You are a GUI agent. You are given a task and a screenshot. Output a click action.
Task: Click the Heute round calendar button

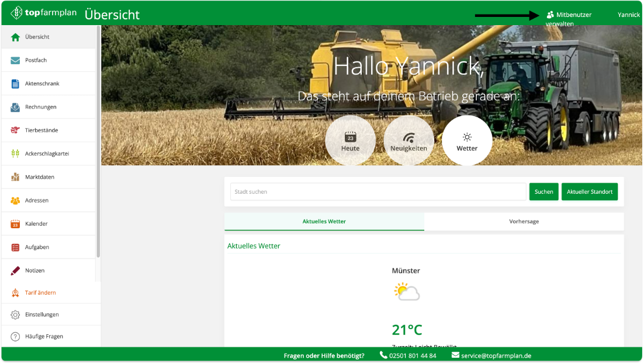(x=350, y=141)
